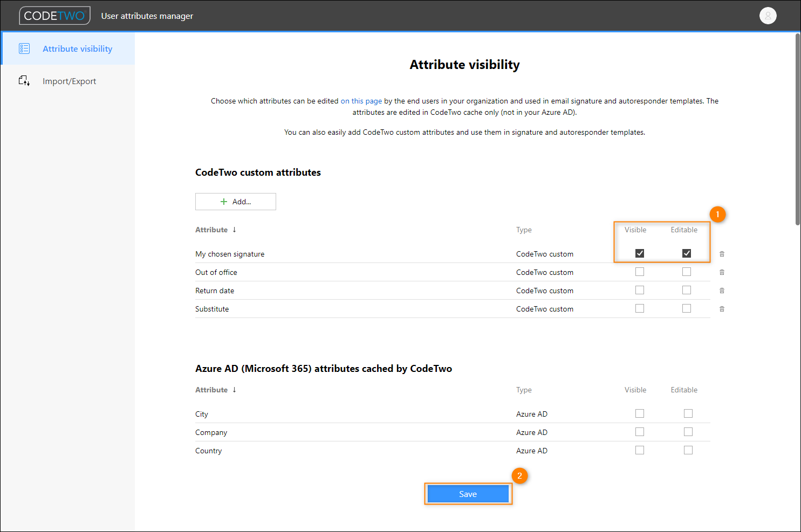Tick Editable for Substitute
Viewport: 801px width, 532px height.
point(687,308)
